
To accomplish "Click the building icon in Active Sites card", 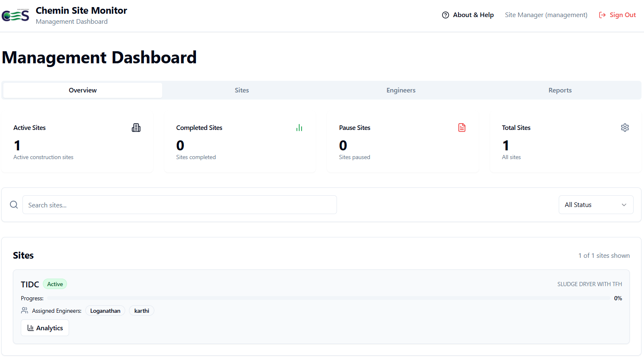I will [136, 127].
